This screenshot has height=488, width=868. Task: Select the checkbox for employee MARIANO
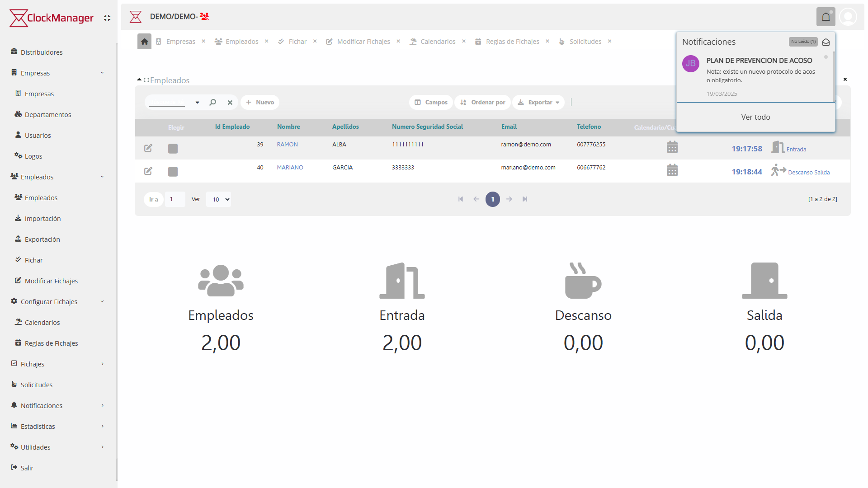173,172
